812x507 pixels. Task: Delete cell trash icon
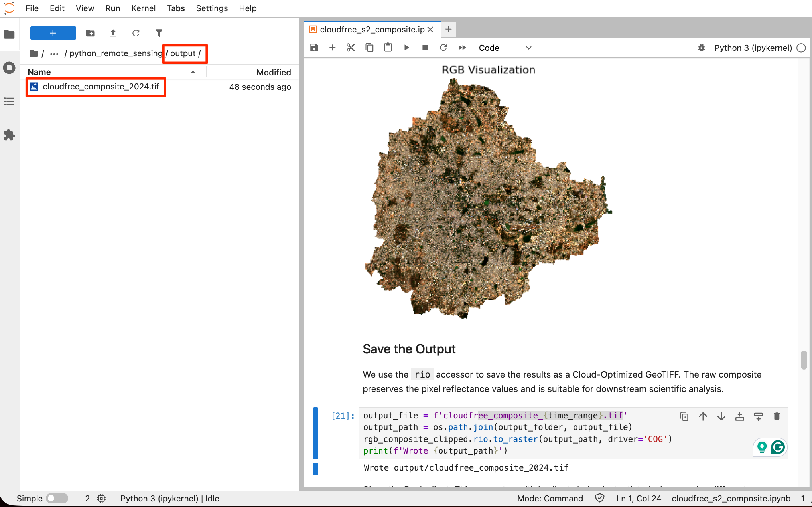(777, 416)
